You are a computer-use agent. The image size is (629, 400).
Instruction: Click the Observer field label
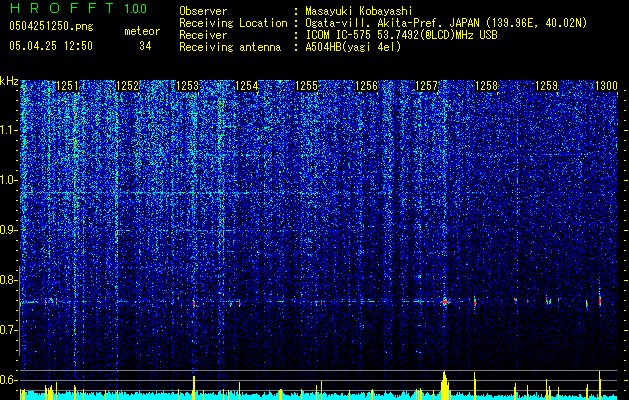pos(203,11)
